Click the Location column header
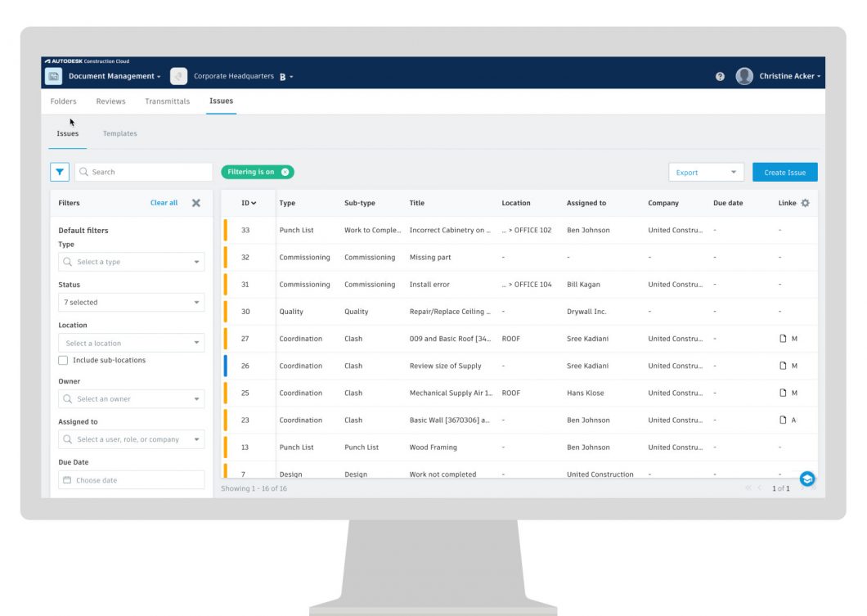The width and height of the screenshot is (867, 616). click(516, 203)
